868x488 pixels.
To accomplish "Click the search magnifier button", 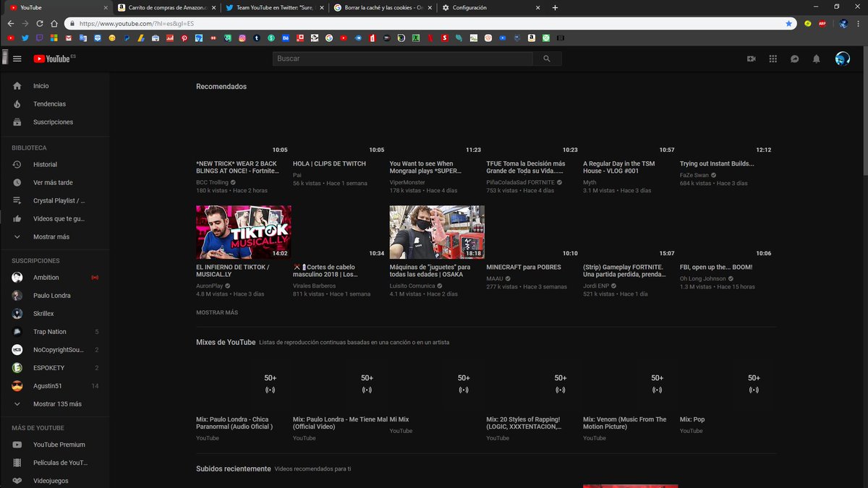I will [547, 59].
